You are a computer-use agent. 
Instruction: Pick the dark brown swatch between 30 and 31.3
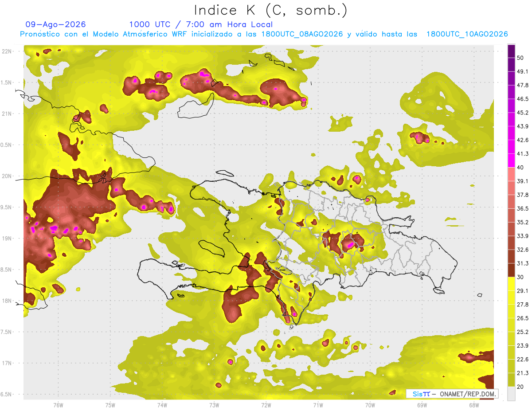511,270
